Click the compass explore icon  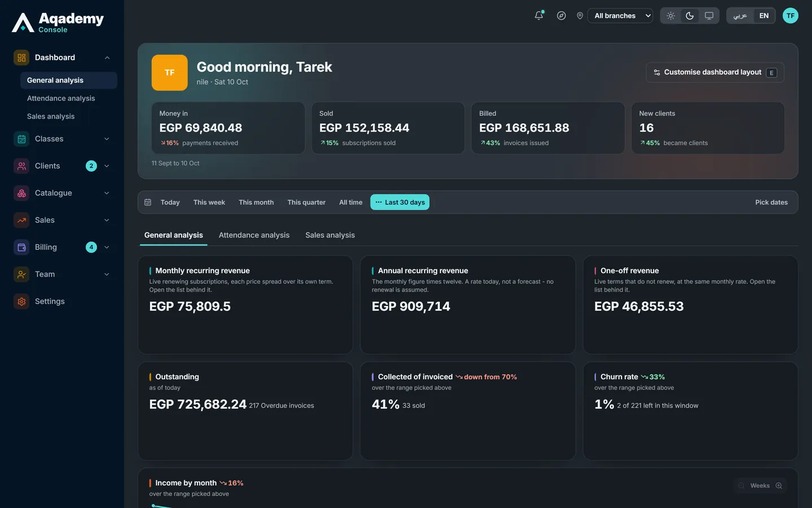coord(561,16)
